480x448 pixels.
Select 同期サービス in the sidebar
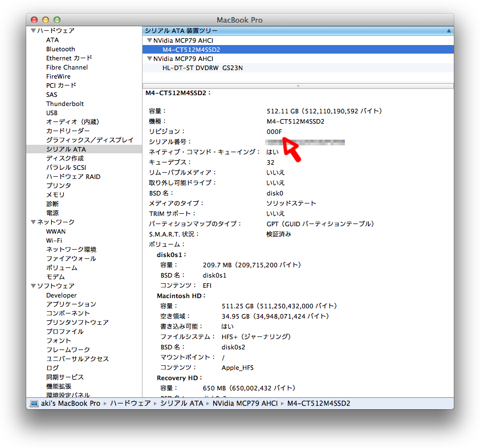pyautogui.click(x=65, y=377)
